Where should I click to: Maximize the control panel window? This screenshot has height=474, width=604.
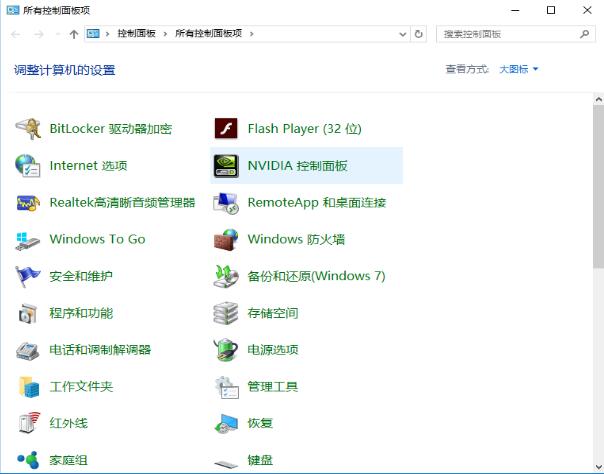point(551,10)
